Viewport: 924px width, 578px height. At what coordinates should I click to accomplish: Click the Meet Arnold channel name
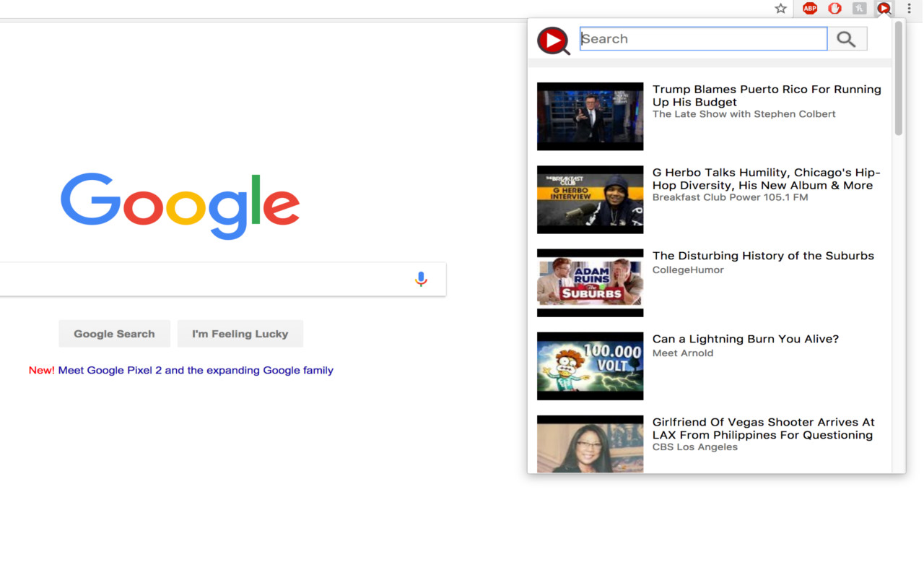click(683, 353)
